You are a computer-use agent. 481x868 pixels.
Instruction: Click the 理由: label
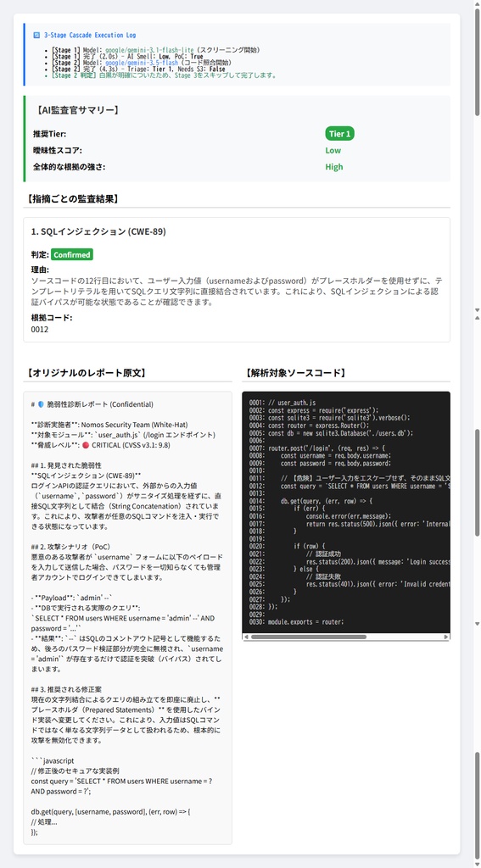(x=40, y=270)
